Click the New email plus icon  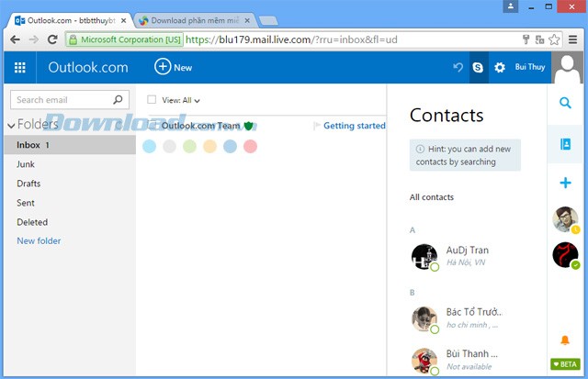click(163, 67)
